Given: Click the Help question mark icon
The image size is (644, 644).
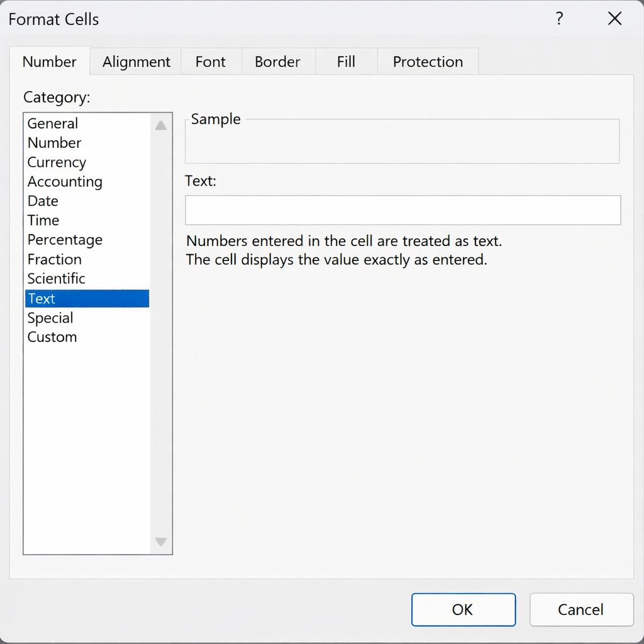Looking at the screenshot, I should point(558,19).
